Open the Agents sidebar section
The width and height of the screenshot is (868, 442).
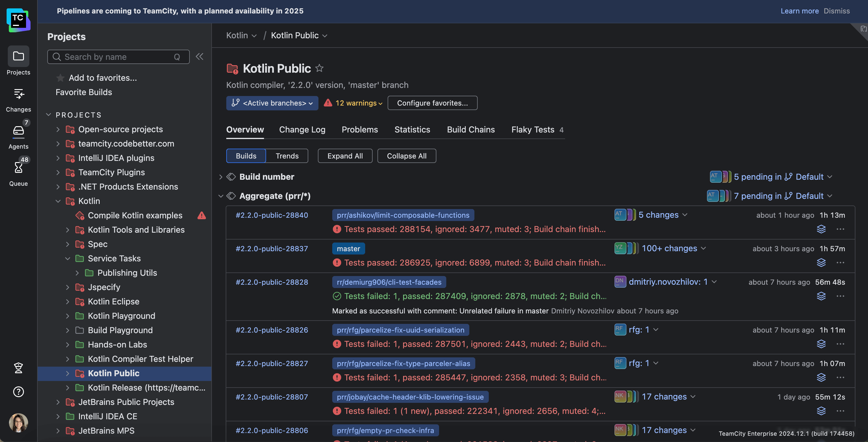[x=18, y=135]
